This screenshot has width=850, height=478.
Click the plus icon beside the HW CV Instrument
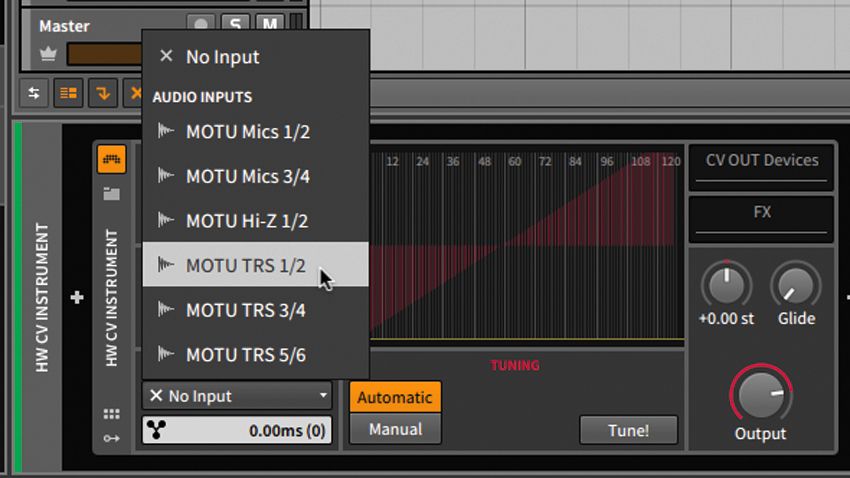77,297
